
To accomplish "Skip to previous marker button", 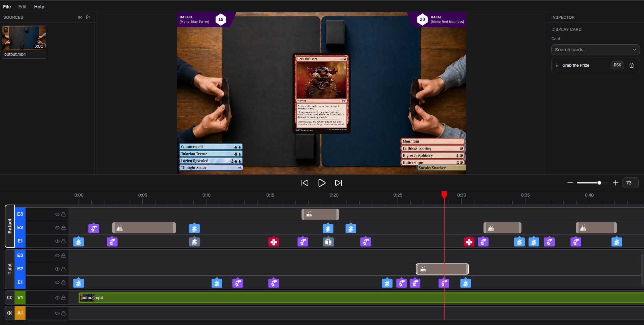I will click(305, 183).
